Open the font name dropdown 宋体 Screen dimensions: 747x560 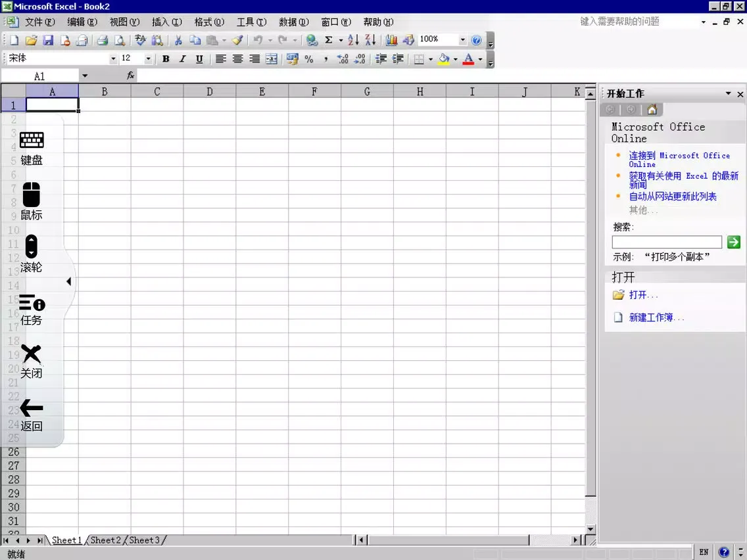[x=113, y=59]
